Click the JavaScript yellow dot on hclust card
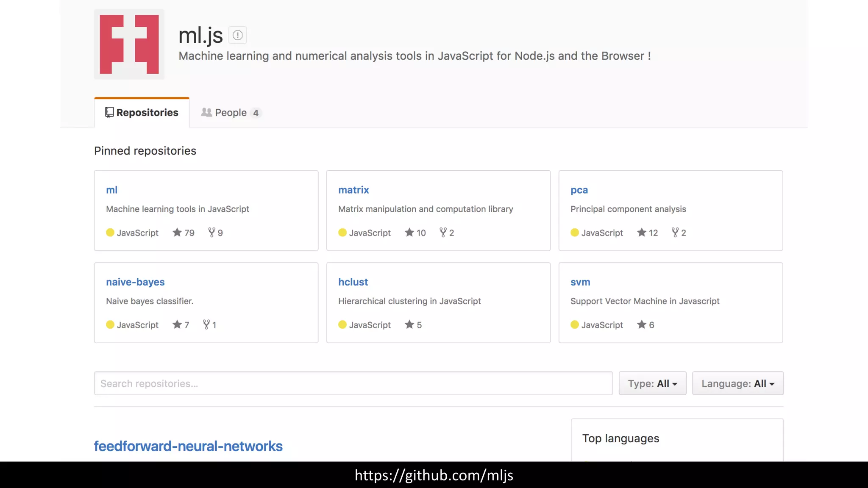Viewport: 868px width, 488px height. (x=342, y=324)
